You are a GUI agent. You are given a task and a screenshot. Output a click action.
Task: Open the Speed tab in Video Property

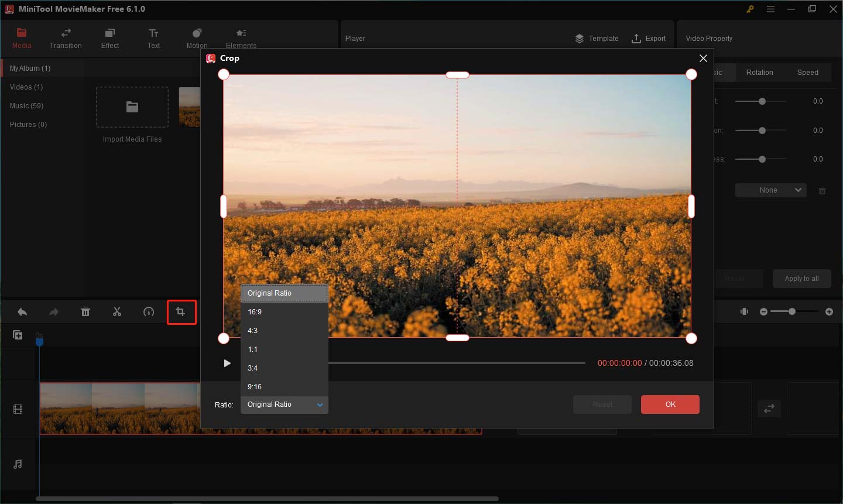point(808,72)
